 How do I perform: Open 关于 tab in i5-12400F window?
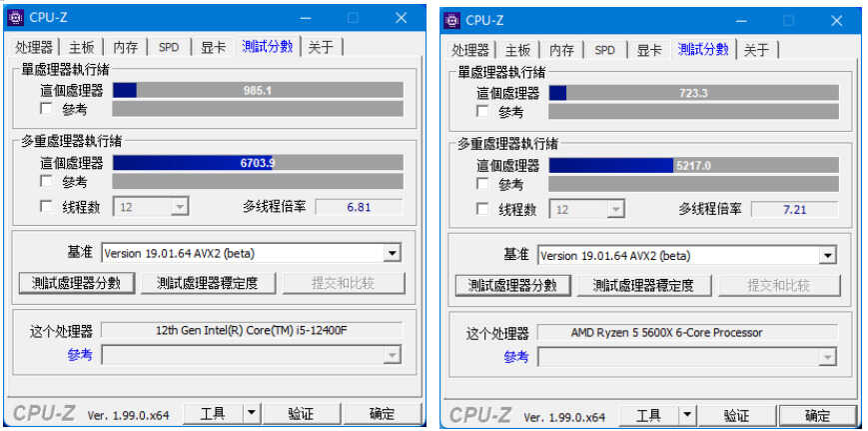321,48
